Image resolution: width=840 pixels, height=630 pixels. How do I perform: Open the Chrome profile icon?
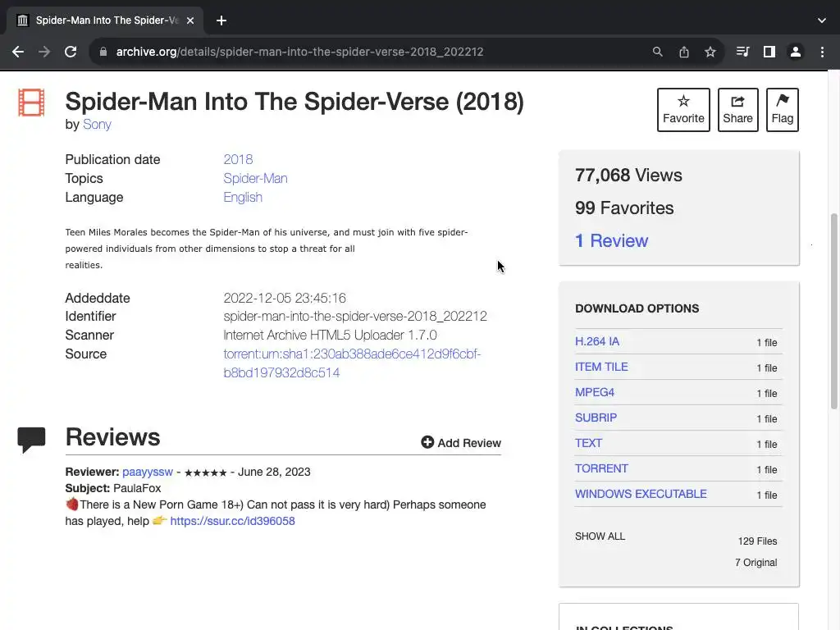point(796,52)
